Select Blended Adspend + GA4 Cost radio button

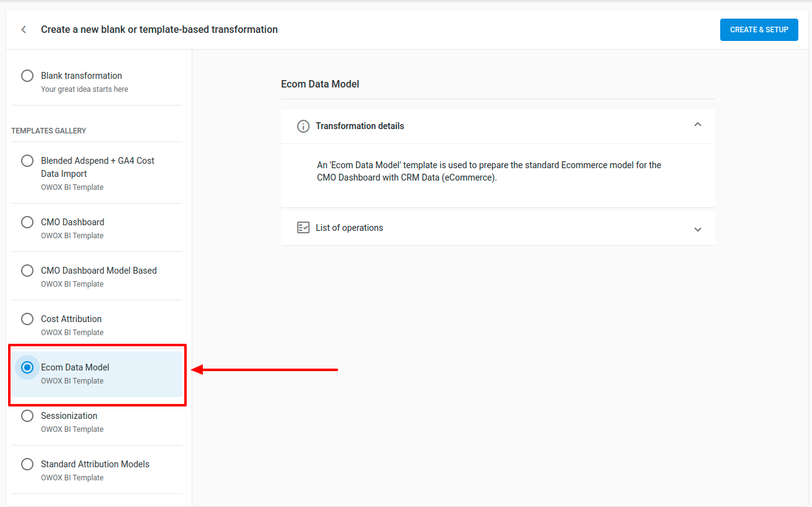[x=27, y=161]
